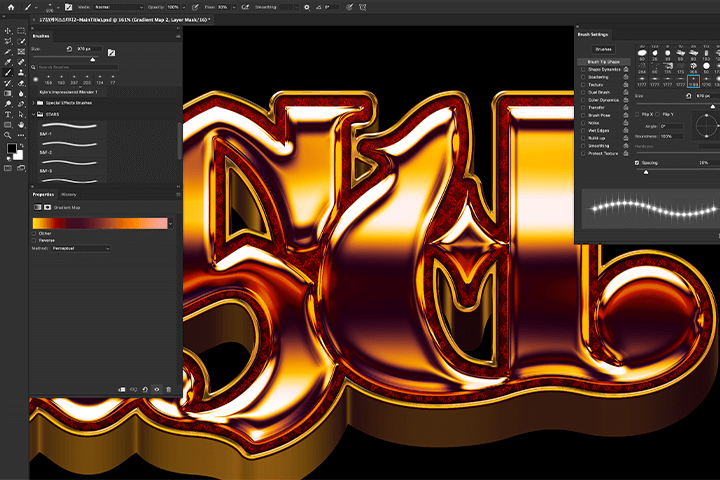720x480 pixels.
Task: Select the Zoom tool
Action: click(8, 136)
